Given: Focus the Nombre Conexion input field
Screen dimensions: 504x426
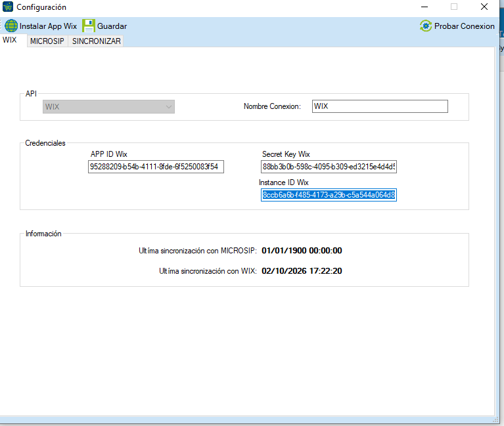Looking at the screenshot, I should [380, 106].
